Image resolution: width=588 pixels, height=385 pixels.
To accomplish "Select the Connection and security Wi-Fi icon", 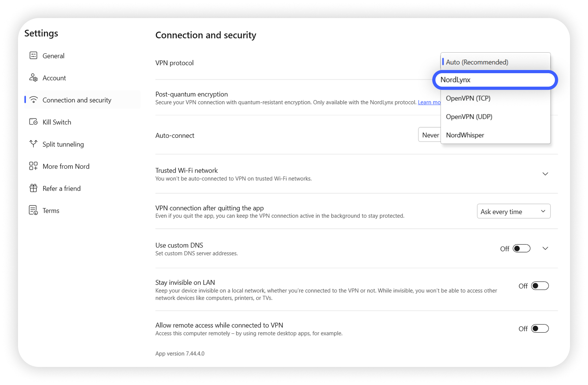I will click(x=34, y=100).
